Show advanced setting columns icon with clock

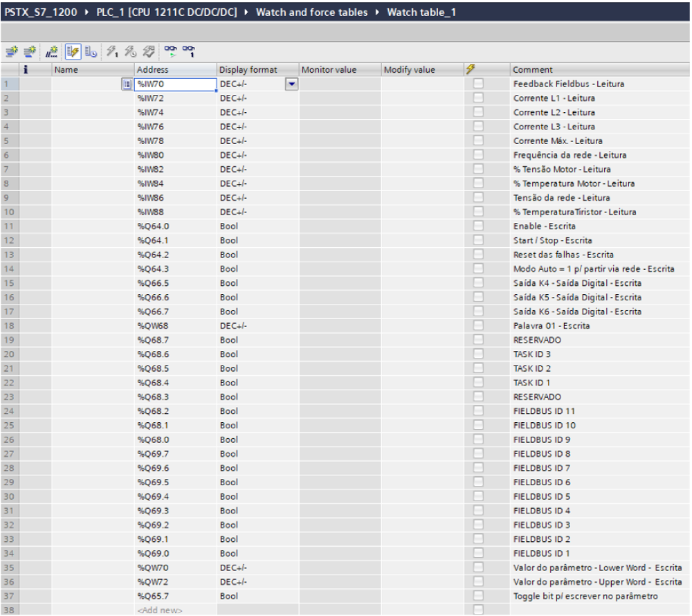91,52
